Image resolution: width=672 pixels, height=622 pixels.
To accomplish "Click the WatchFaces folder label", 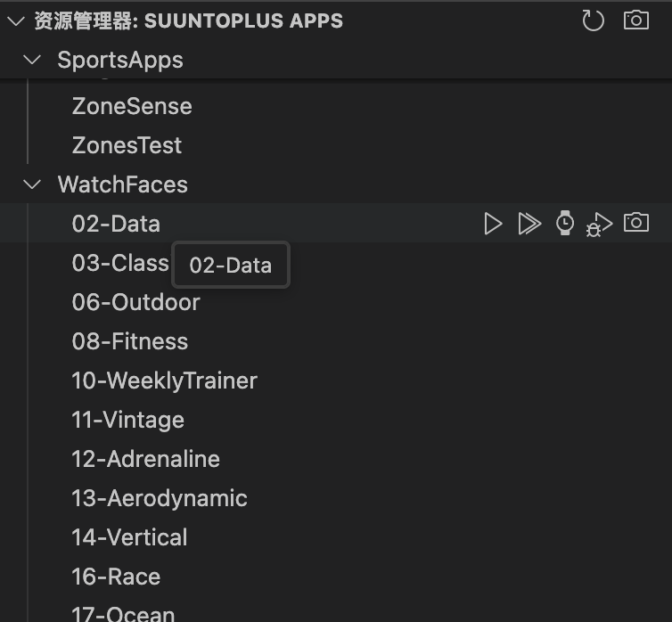I will (x=123, y=184).
